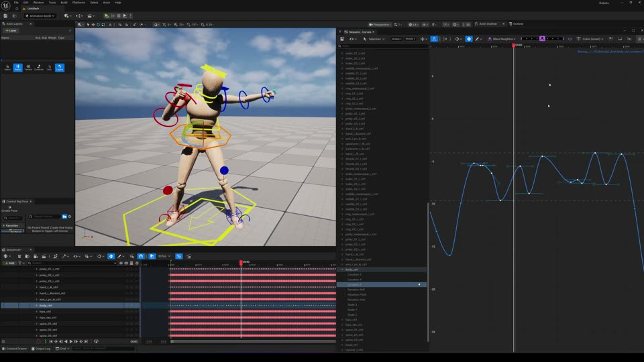Activate the Tweens tool in mode panel
Screen dimensions: 644x362
28,67
